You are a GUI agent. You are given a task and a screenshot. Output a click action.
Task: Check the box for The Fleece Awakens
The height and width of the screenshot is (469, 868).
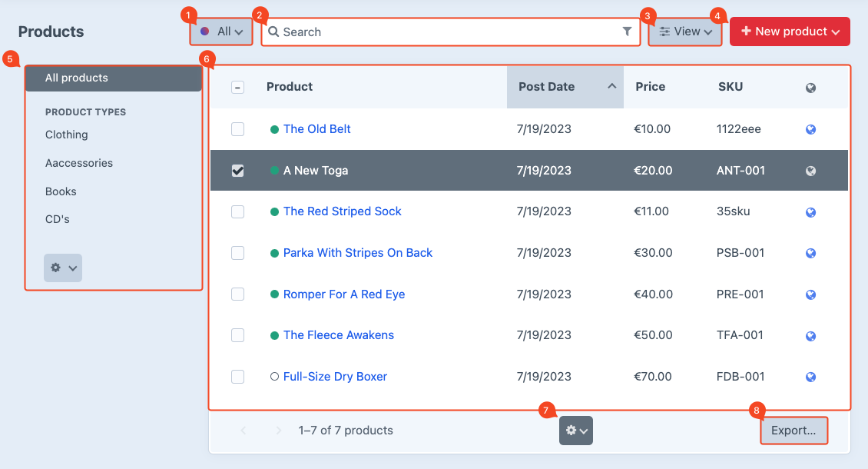coord(238,335)
